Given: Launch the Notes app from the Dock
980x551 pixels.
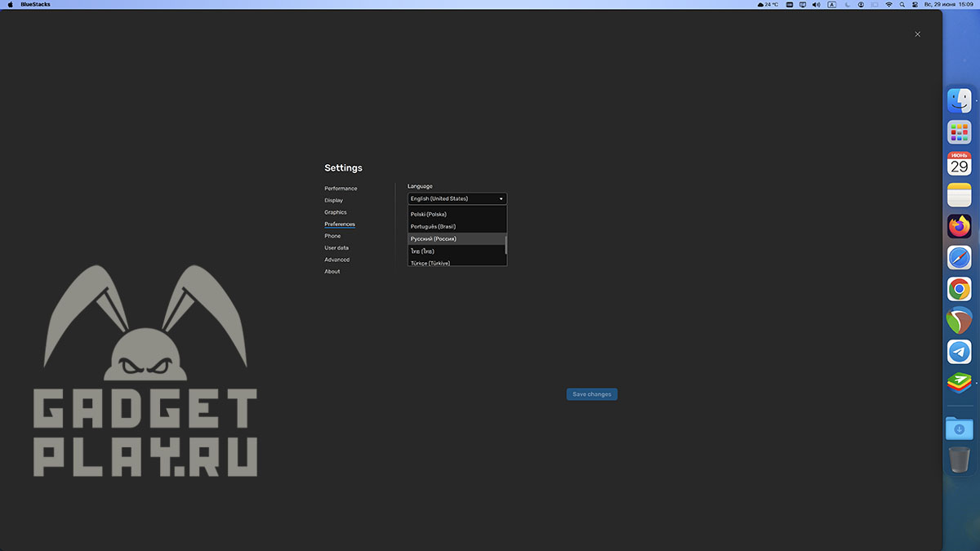Looking at the screenshot, I should pos(959,195).
